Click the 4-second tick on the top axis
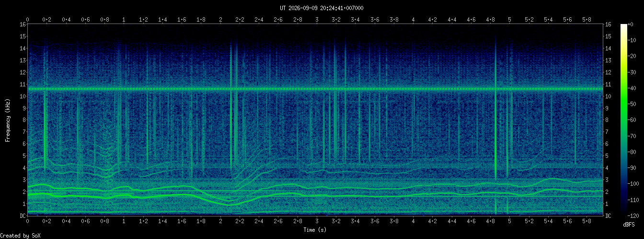Screen dimensions: 644x239 point(414,20)
